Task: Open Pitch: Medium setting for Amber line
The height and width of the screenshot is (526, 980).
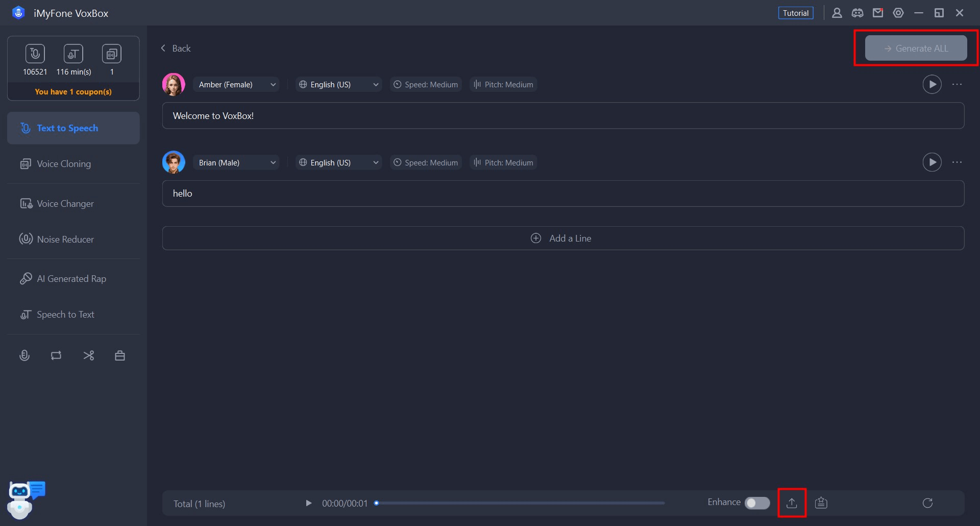Action: 503,85
